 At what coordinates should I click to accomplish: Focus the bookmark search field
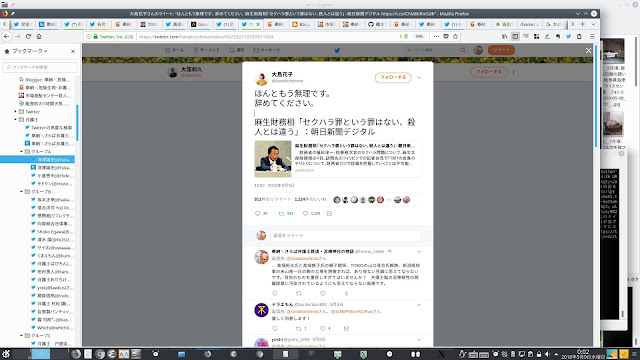click(40, 67)
